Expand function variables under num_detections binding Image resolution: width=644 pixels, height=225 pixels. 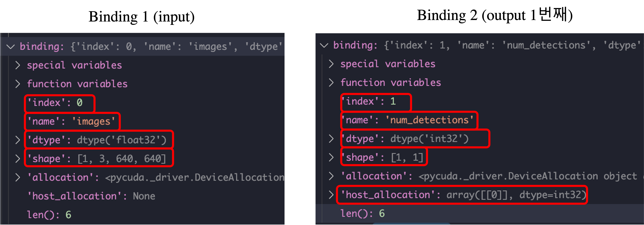click(331, 82)
